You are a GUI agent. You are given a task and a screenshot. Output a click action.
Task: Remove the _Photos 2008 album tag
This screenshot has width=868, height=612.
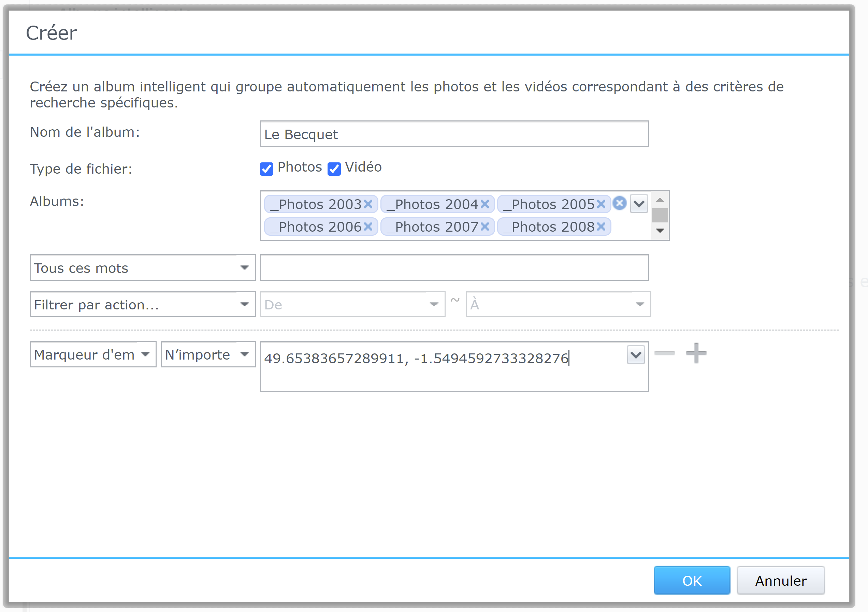tap(601, 227)
